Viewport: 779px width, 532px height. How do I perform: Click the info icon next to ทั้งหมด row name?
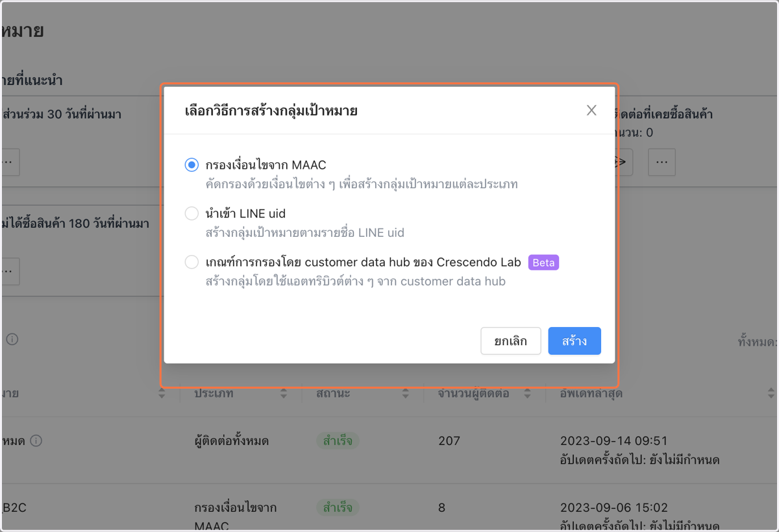pos(36,441)
